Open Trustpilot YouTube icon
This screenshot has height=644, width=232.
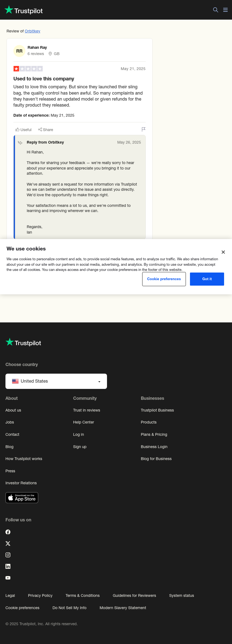click(8, 578)
